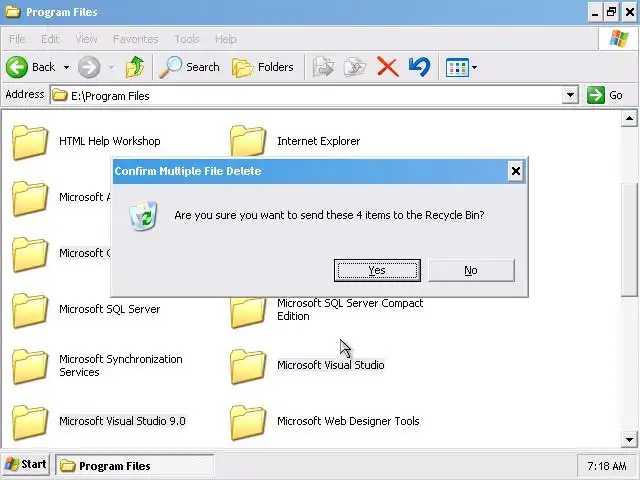Viewport: 640px width, 480px height.
Task: Open the Tools menu
Action: pyautogui.click(x=187, y=39)
